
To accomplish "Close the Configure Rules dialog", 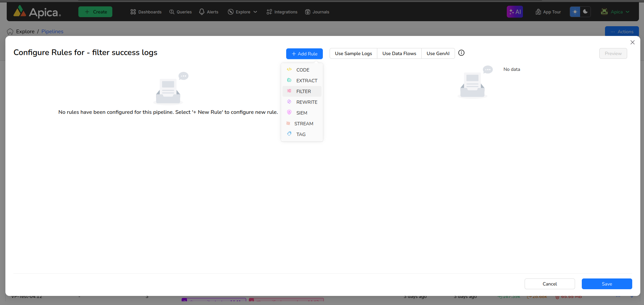I will (x=632, y=42).
